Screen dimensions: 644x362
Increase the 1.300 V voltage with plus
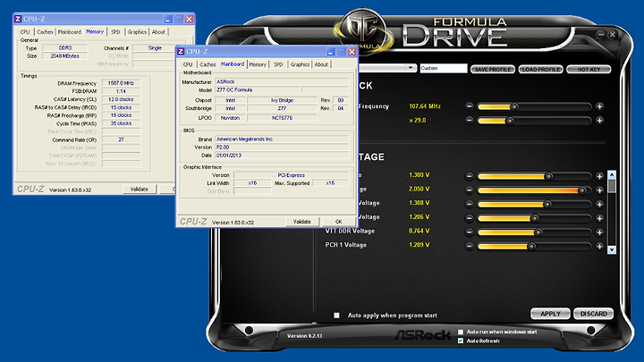click(x=599, y=176)
